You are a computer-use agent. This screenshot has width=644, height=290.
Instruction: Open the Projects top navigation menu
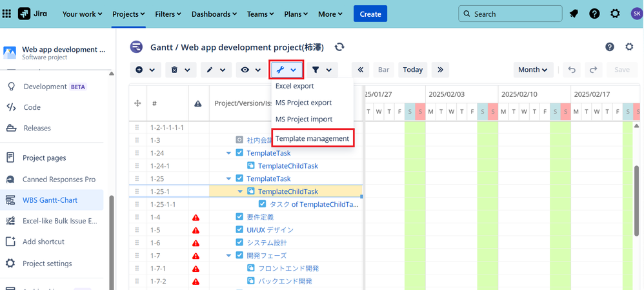coord(128,14)
